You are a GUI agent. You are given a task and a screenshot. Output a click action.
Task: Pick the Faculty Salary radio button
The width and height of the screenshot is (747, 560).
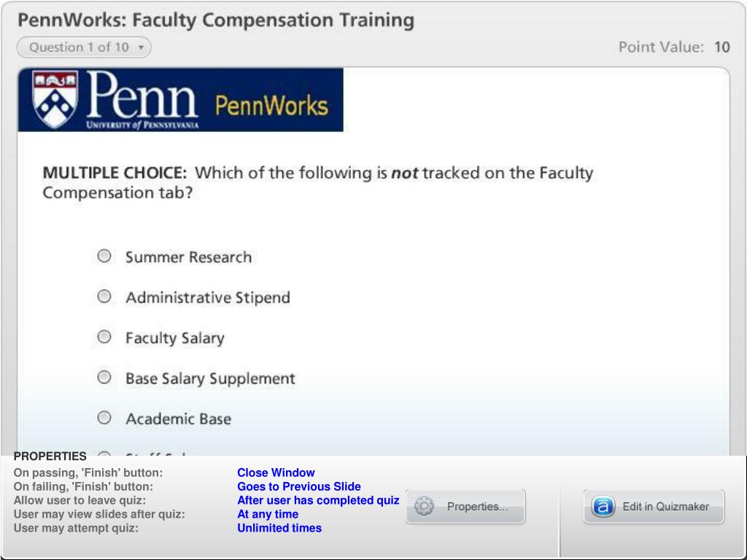click(x=104, y=337)
